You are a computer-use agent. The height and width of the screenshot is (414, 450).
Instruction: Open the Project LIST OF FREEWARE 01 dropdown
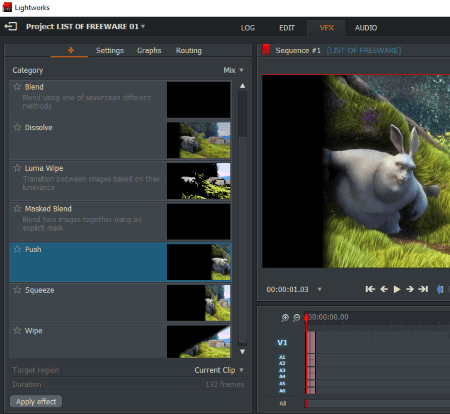[86, 27]
